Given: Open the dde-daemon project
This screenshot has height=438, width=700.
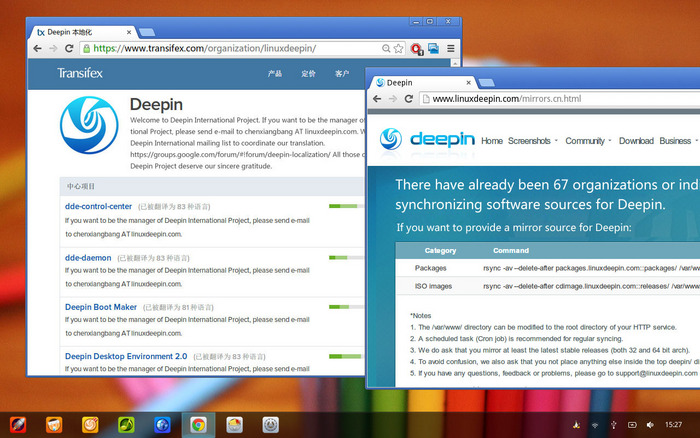Looking at the screenshot, I should (x=88, y=258).
